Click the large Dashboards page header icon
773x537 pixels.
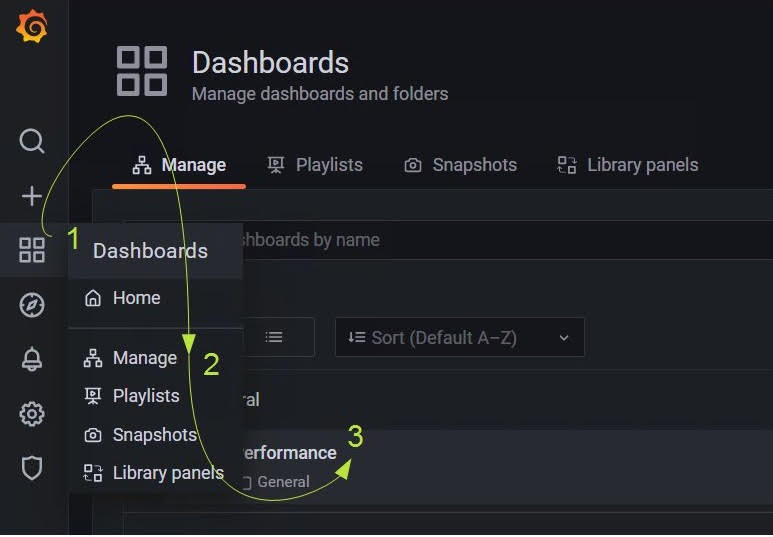coord(142,71)
